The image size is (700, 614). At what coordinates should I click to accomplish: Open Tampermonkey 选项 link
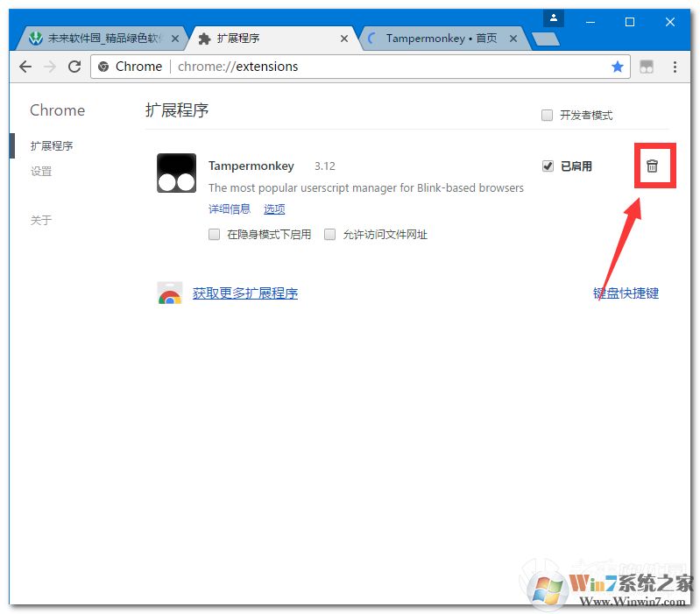tap(274, 208)
